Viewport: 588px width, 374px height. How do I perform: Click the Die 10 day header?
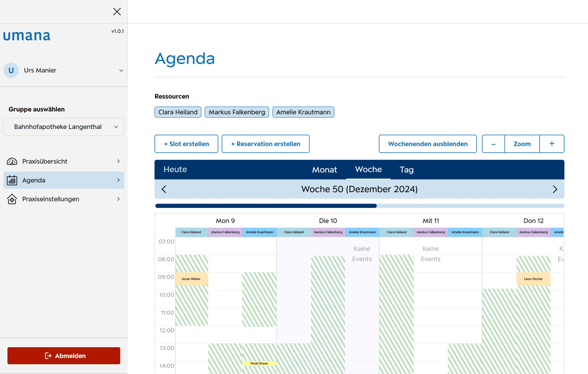[328, 221]
